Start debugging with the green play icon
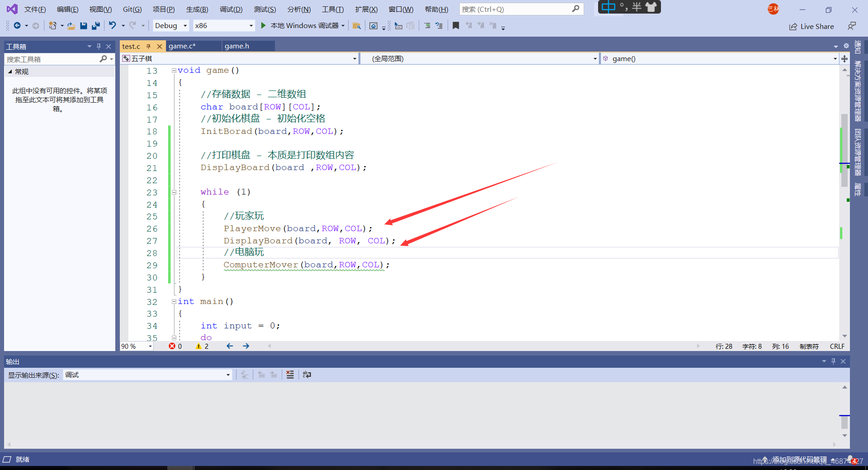The height and width of the screenshot is (470, 868). coord(264,26)
